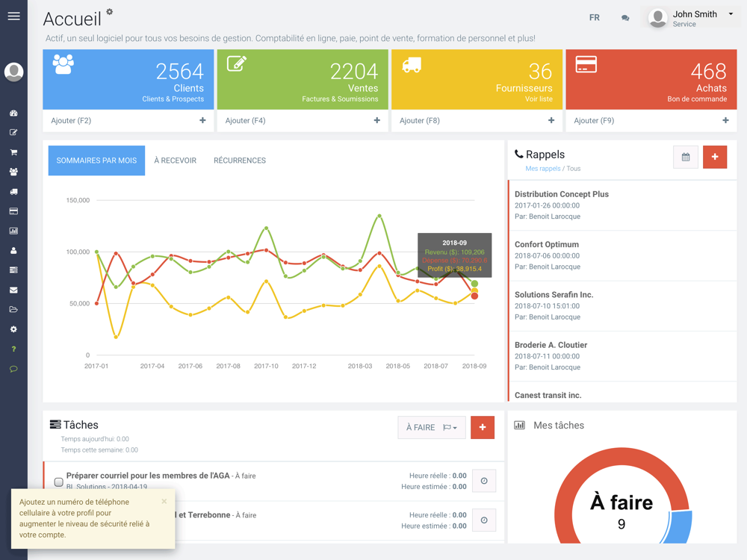Click the Tous reminders filter link

[x=573, y=169]
